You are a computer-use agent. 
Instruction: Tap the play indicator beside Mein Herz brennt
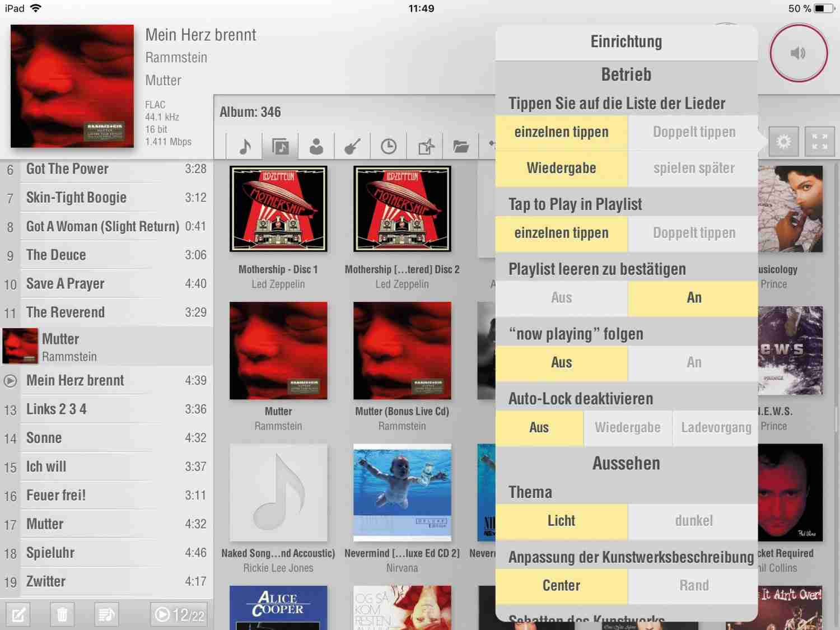click(x=10, y=381)
